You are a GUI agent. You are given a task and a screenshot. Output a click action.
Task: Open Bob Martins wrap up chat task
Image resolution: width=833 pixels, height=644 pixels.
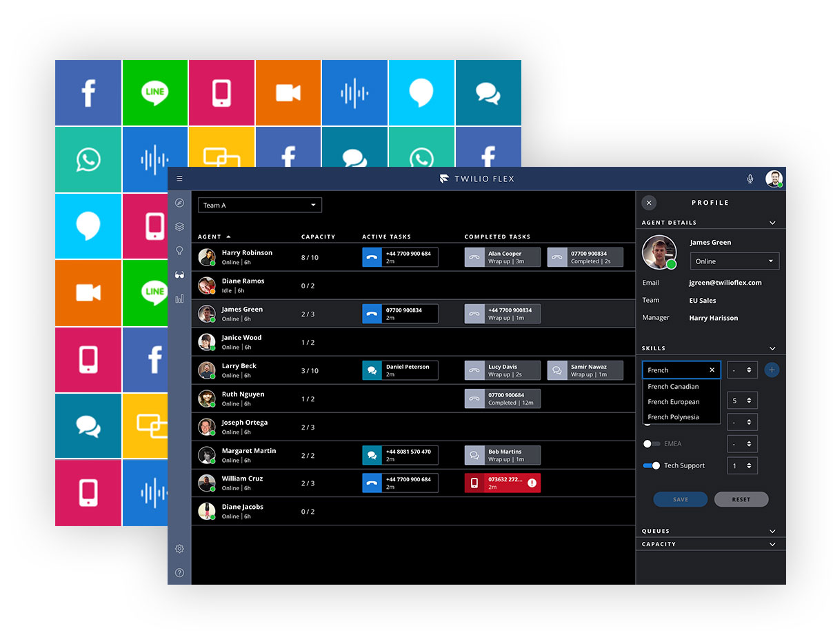pyautogui.click(x=503, y=455)
